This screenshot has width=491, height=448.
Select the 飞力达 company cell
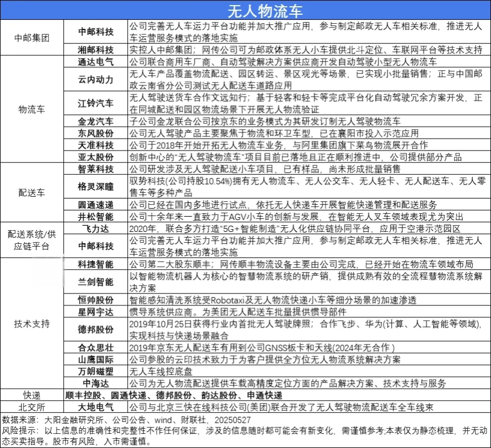(x=95, y=227)
